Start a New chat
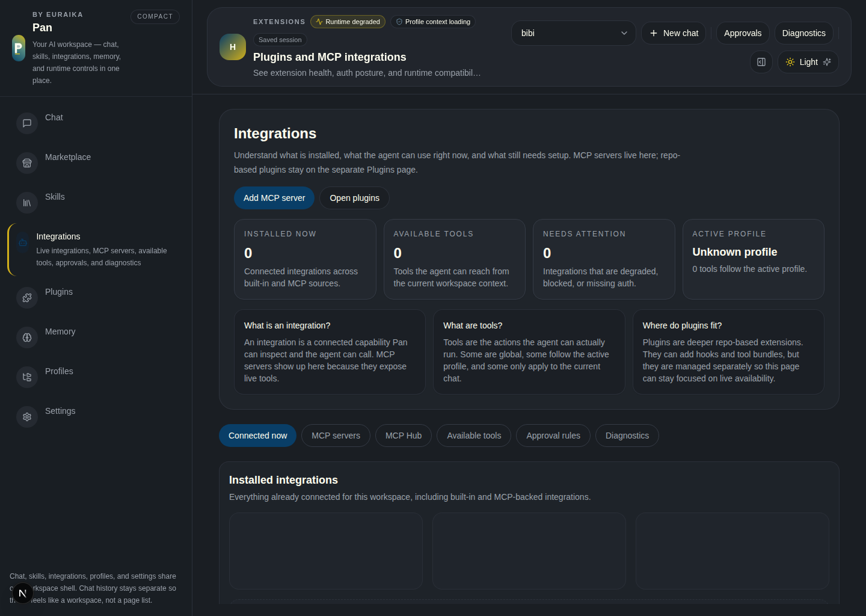The height and width of the screenshot is (616, 866). pyautogui.click(x=674, y=33)
